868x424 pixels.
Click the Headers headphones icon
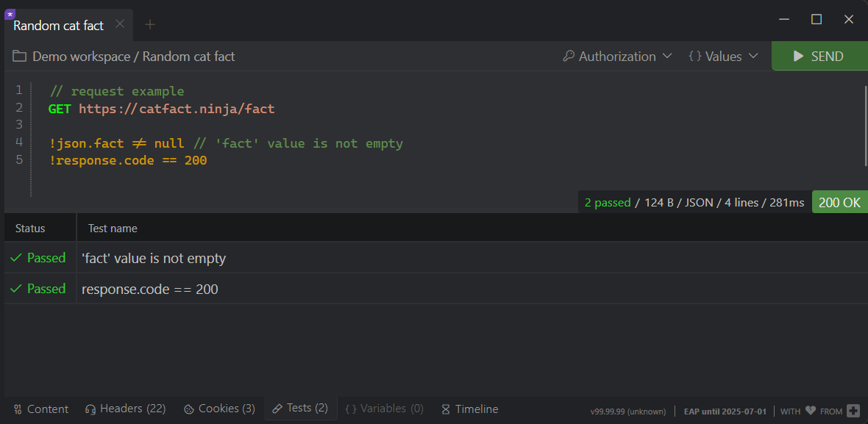(x=90, y=409)
